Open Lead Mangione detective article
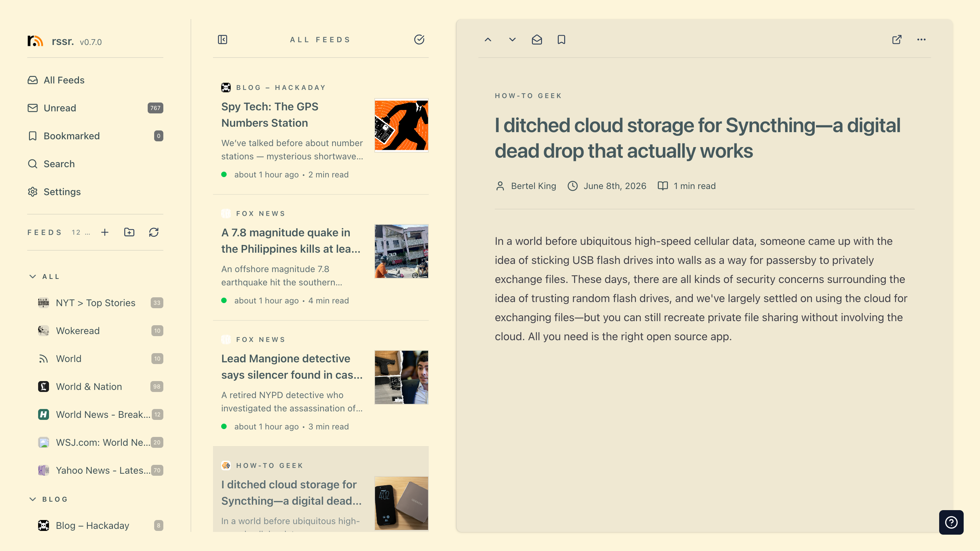The image size is (980, 551). click(321, 383)
